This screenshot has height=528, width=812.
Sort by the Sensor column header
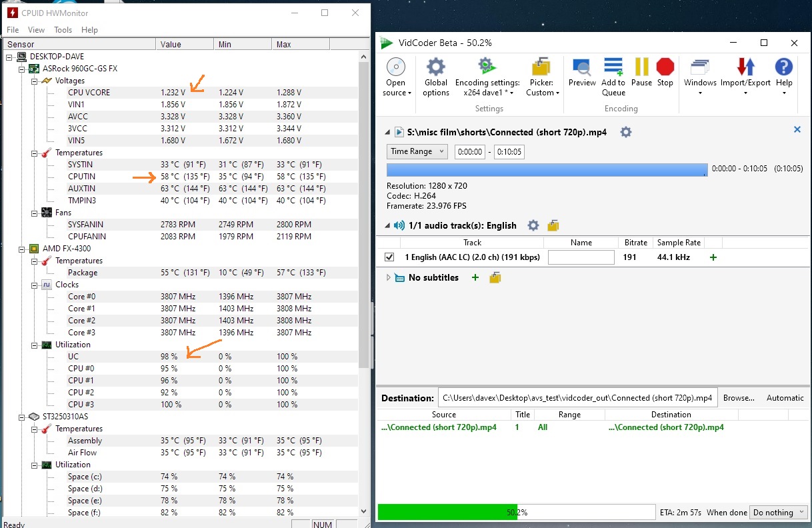pos(80,45)
